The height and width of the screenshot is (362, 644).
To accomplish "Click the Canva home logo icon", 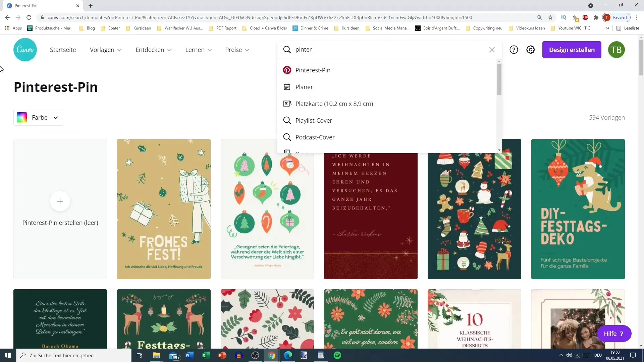I will coord(25,50).
